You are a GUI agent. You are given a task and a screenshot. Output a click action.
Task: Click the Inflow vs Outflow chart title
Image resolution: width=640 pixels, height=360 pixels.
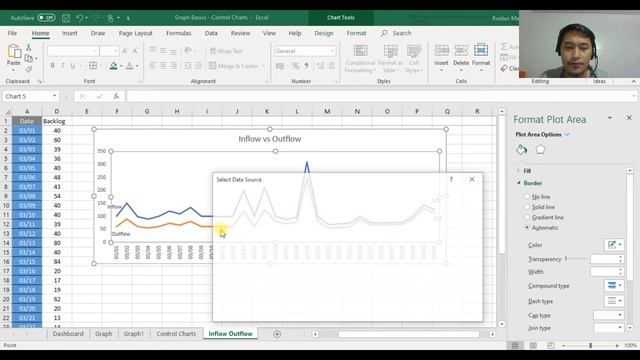pos(270,139)
